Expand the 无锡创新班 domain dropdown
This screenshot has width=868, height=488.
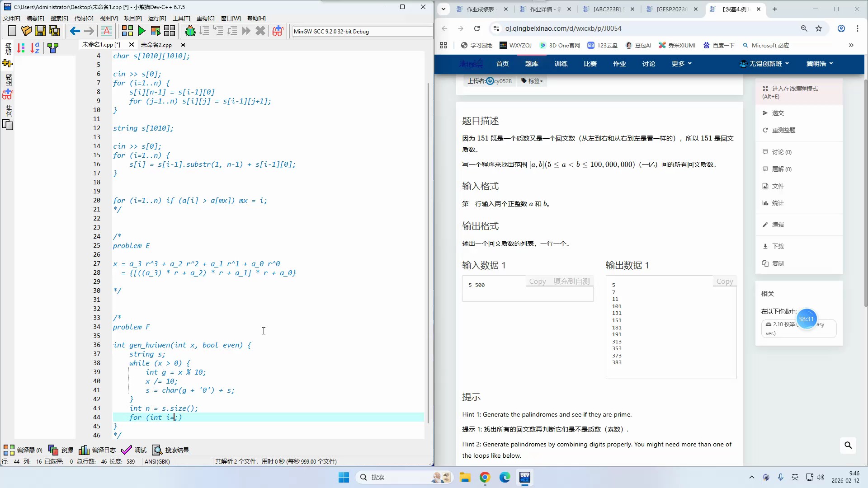pyautogui.click(x=764, y=64)
